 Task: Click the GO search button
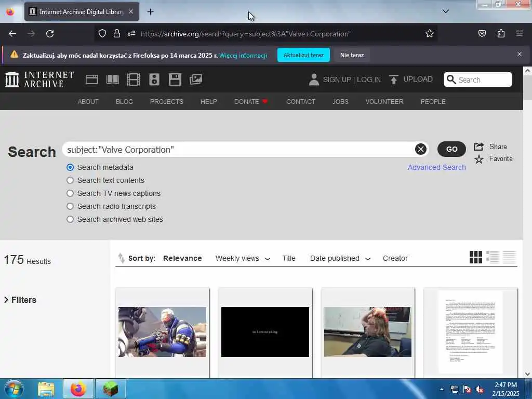coord(451,149)
